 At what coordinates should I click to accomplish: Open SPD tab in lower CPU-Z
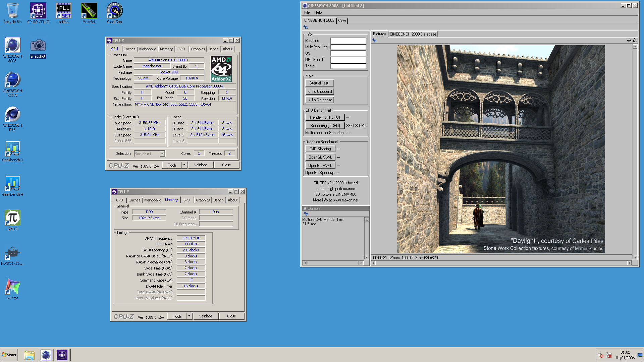click(x=187, y=200)
